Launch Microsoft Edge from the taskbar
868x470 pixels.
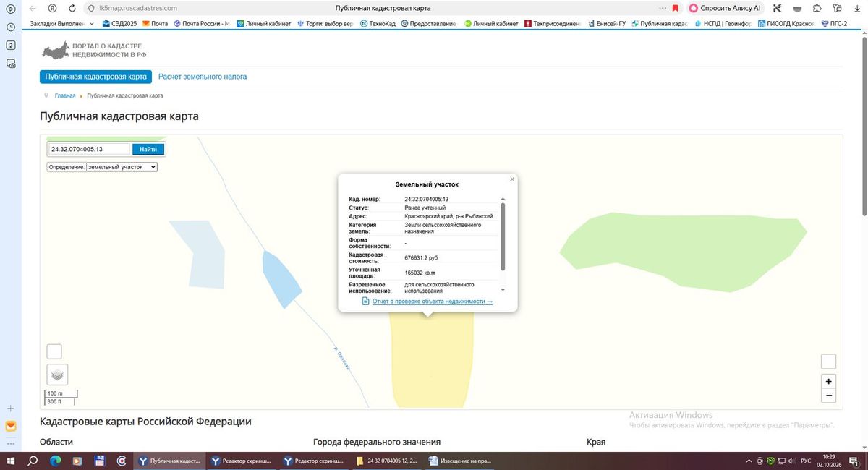[x=55, y=461]
